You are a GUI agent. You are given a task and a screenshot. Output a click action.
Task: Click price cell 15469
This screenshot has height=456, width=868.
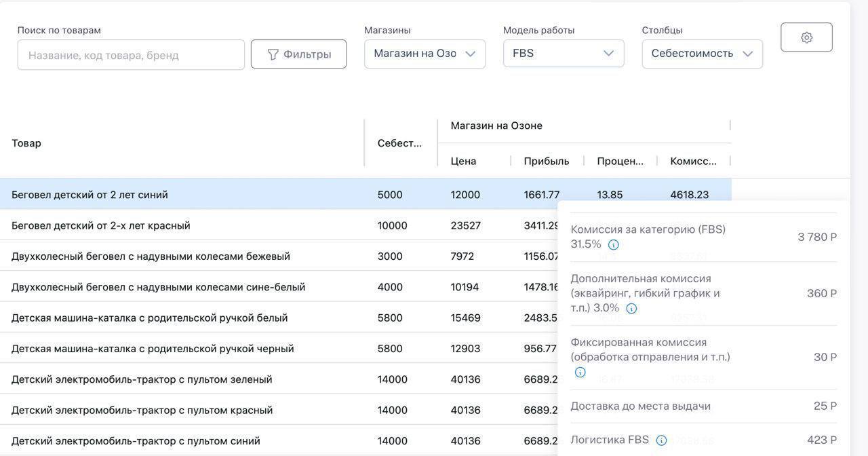coord(465,318)
